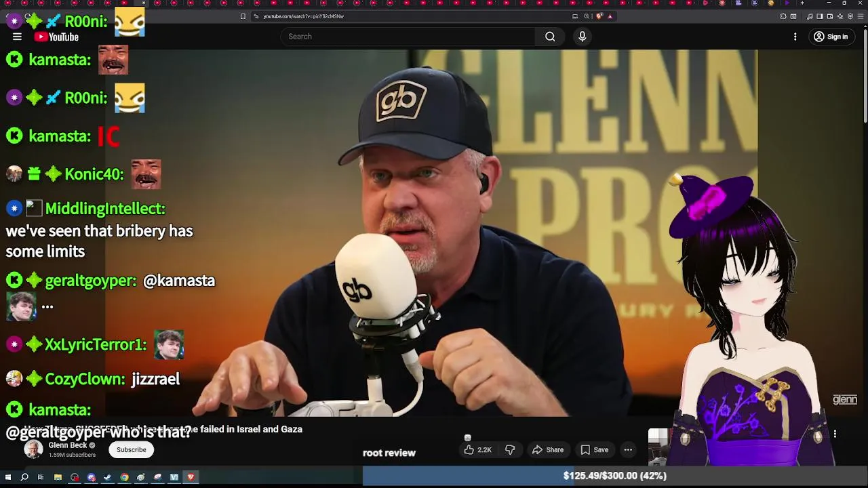Open the cast/install icon in address bar
The height and width of the screenshot is (488, 868).
575,16
